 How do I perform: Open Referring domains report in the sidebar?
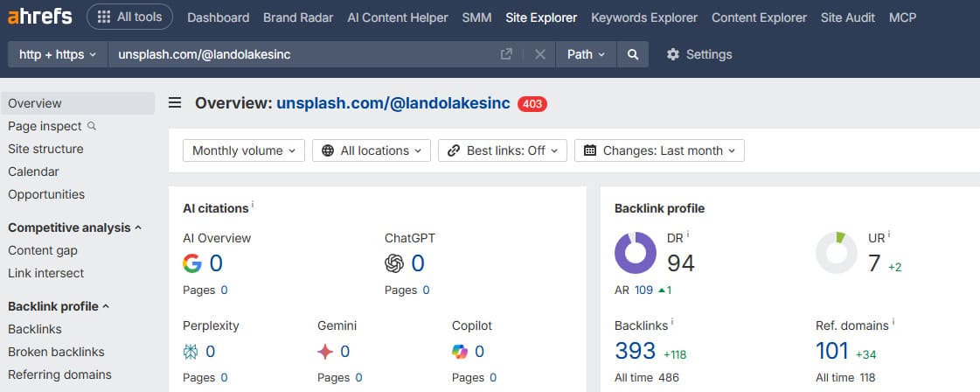[x=59, y=374]
